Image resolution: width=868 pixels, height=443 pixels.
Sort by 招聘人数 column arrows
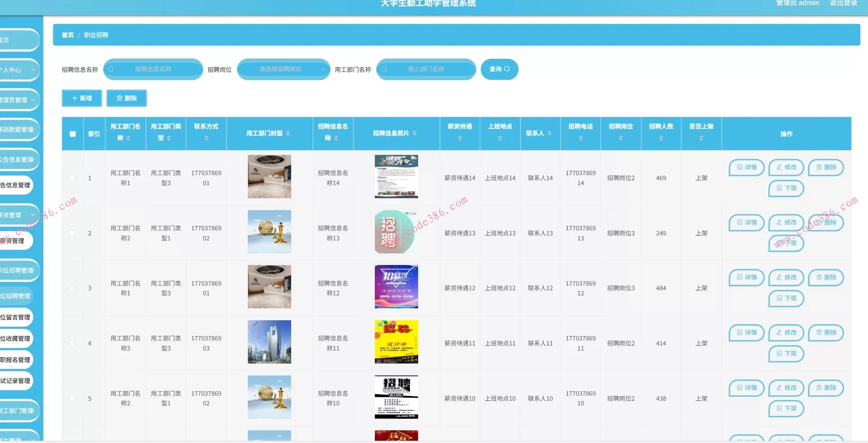click(661, 138)
